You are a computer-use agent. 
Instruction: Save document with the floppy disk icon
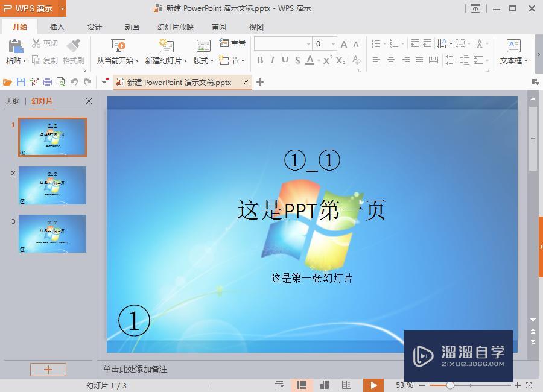tap(21, 82)
